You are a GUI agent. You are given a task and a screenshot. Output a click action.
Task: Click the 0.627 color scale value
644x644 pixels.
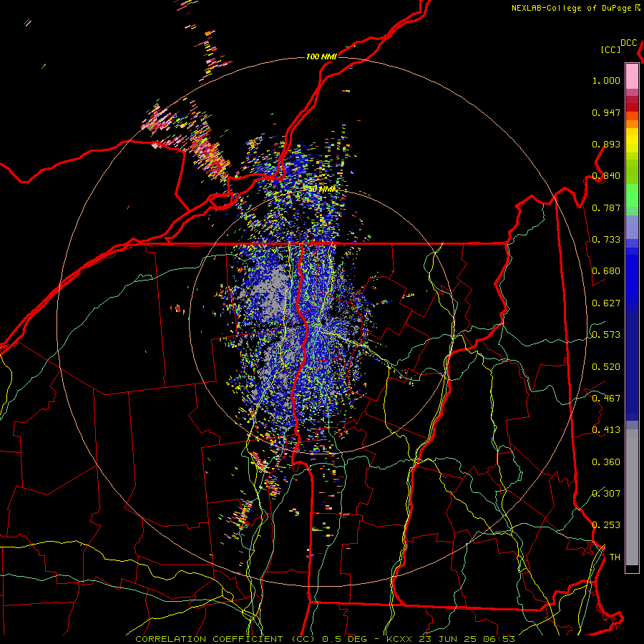(x=606, y=303)
